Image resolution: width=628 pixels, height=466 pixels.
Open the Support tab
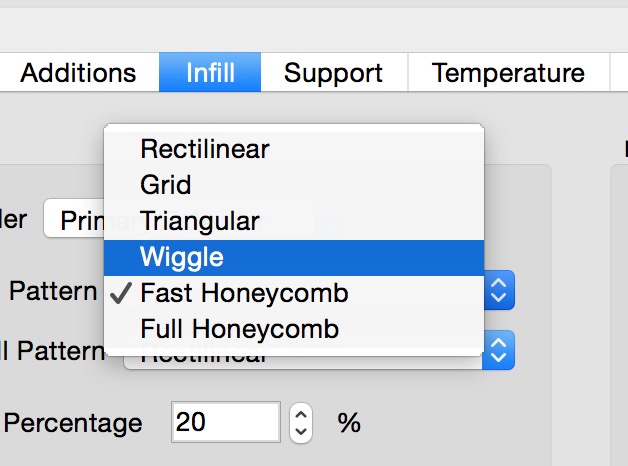(x=333, y=73)
